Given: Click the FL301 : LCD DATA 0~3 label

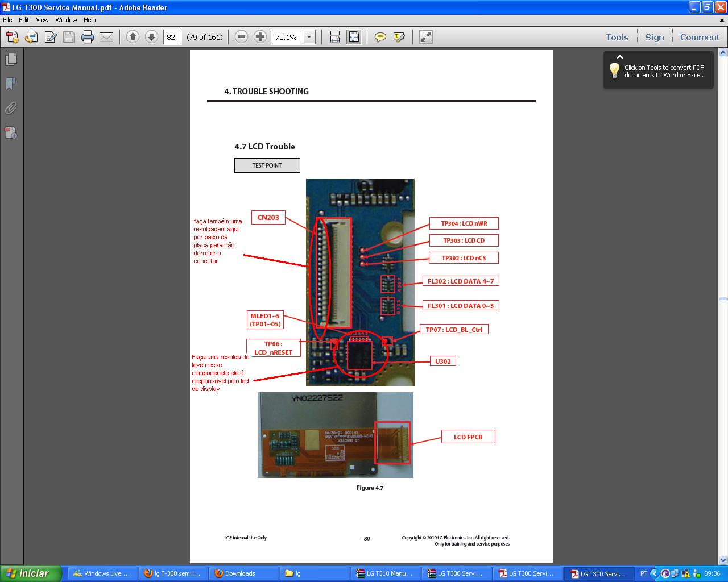Looking at the screenshot, I should [x=460, y=305].
